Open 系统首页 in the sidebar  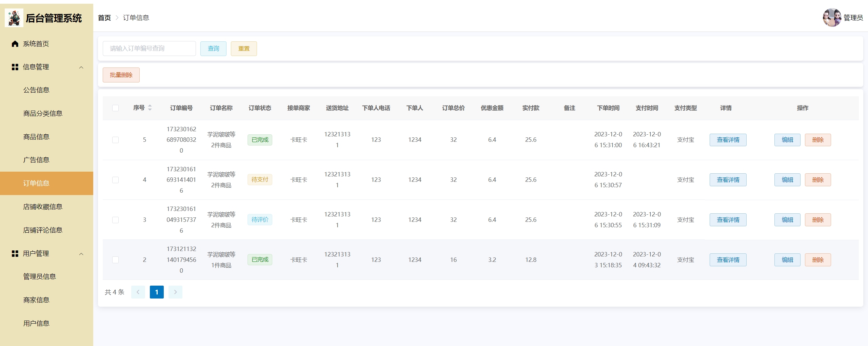pyautogui.click(x=46, y=44)
